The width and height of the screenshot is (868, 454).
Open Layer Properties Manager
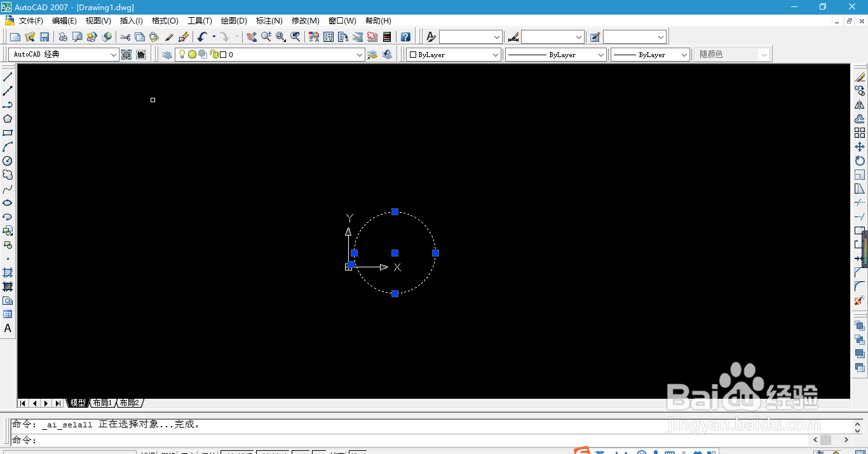[x=167, y=55]
